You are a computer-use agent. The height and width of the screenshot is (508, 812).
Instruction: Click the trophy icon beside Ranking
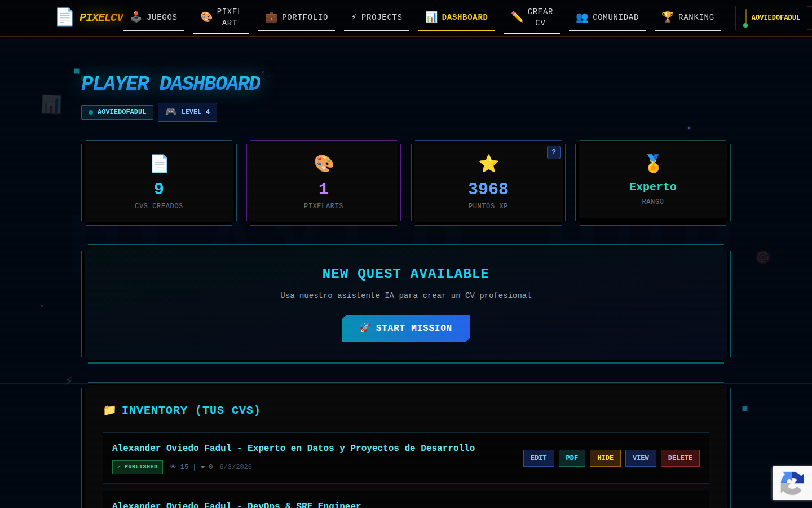point(668,17)
